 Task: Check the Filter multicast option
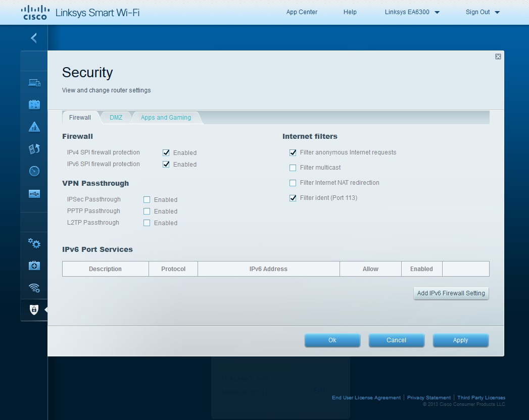(293, 168)
